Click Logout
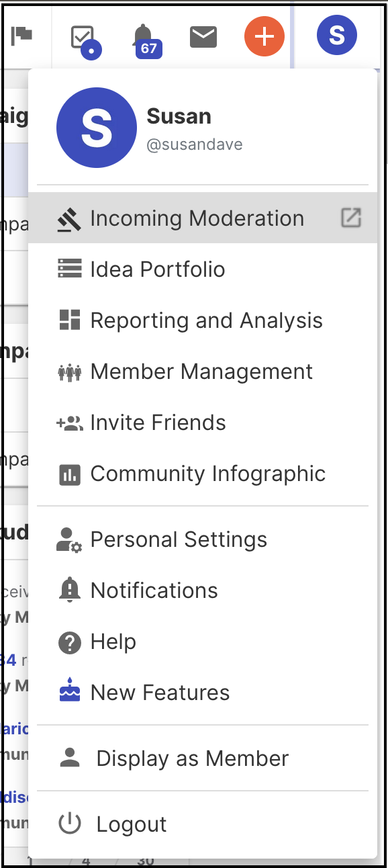Viewport: 388px width, 868px height. click(x=203, y=824)
